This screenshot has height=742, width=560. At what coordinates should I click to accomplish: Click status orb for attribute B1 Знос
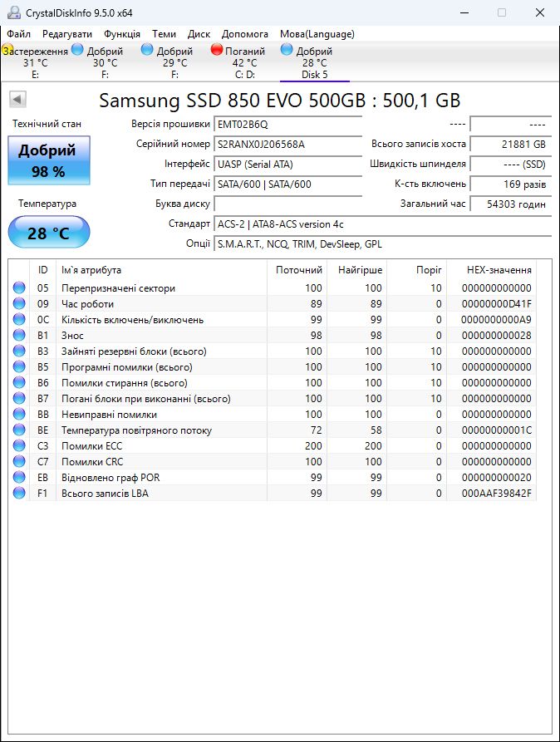coord(19,335)
